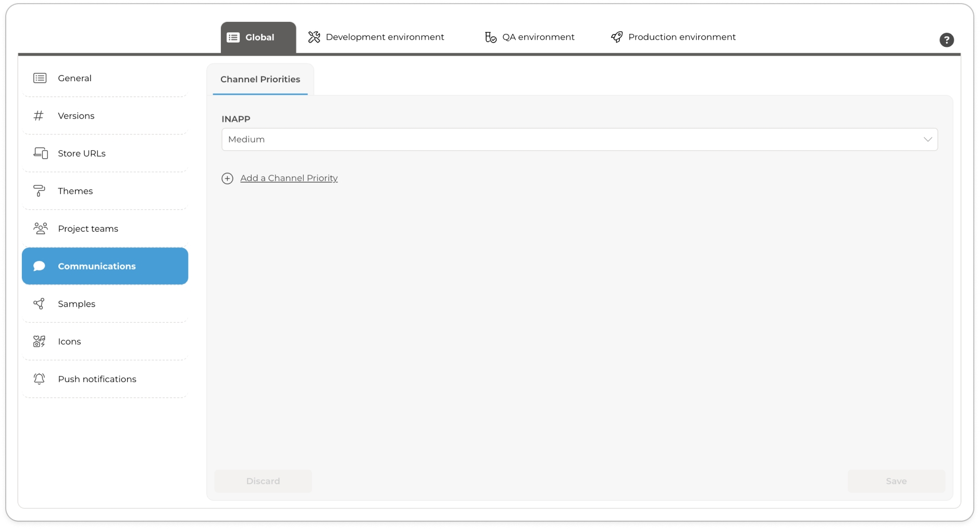Click the Themes paint roller icon

[39, 191]
